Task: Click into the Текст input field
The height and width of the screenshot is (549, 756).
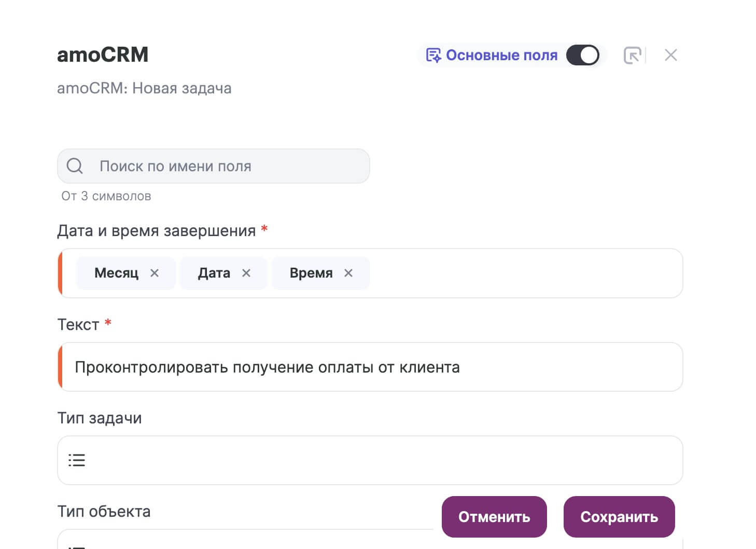Action: point(370,367)
